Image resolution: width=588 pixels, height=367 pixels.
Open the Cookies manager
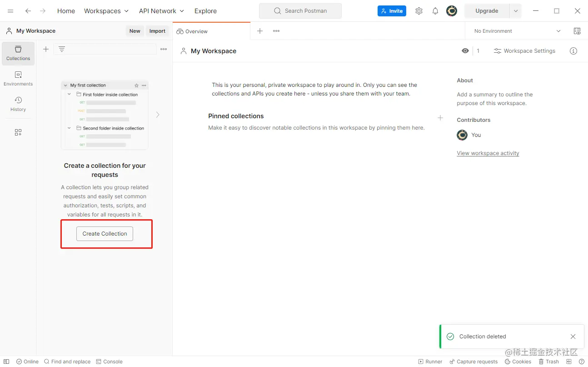[x=518, y=361]
